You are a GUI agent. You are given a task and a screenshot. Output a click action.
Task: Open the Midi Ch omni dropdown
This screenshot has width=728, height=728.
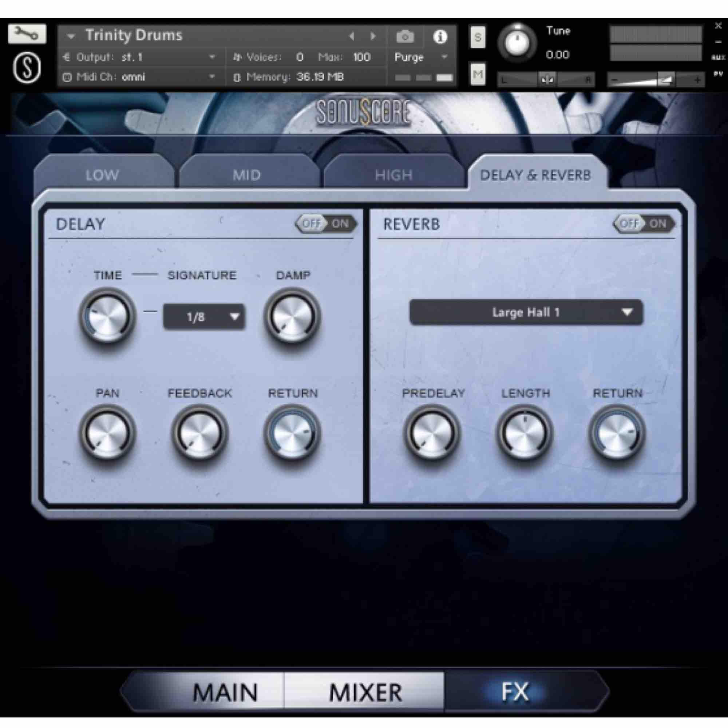point(139,77)
